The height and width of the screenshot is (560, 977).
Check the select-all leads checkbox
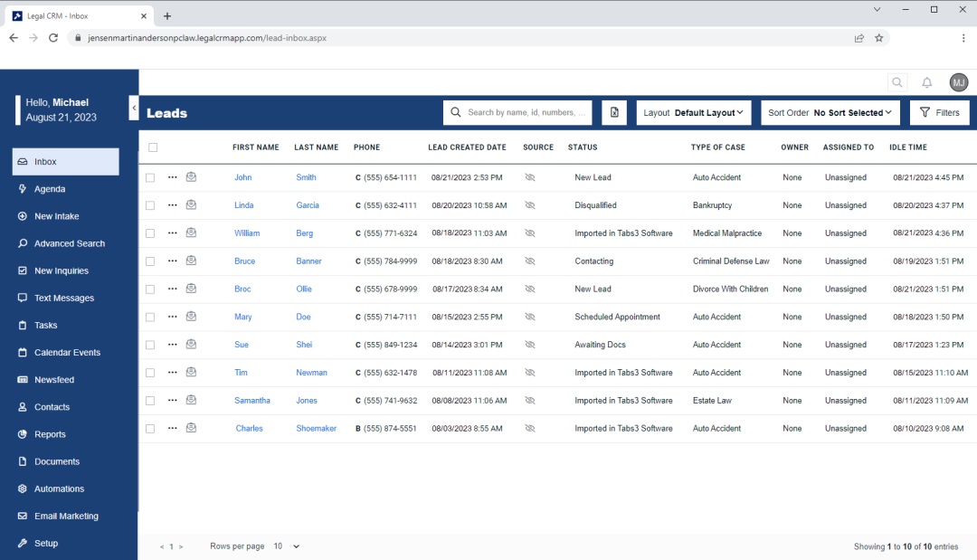(x=152, y=147)
